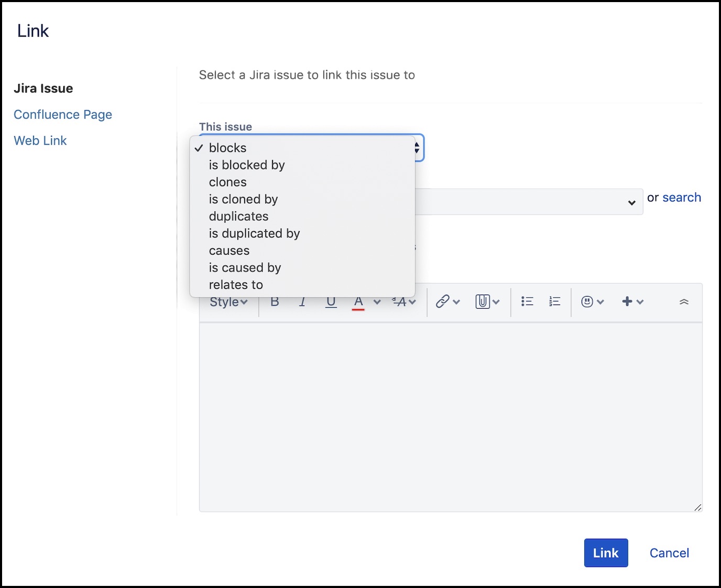The height and width of the screenshot is (588, 721).
Task: Create a bullet list
Action: tap(527, 301)
